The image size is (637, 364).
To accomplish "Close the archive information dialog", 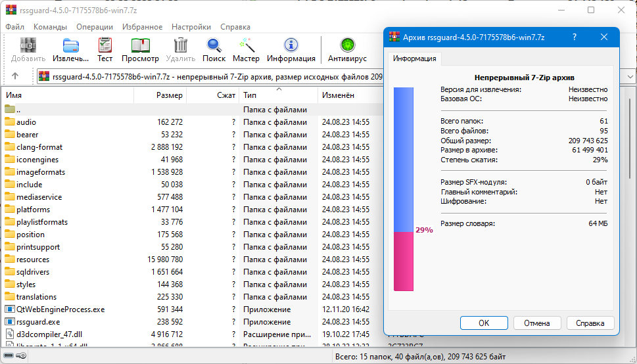I will pos(604,37).
